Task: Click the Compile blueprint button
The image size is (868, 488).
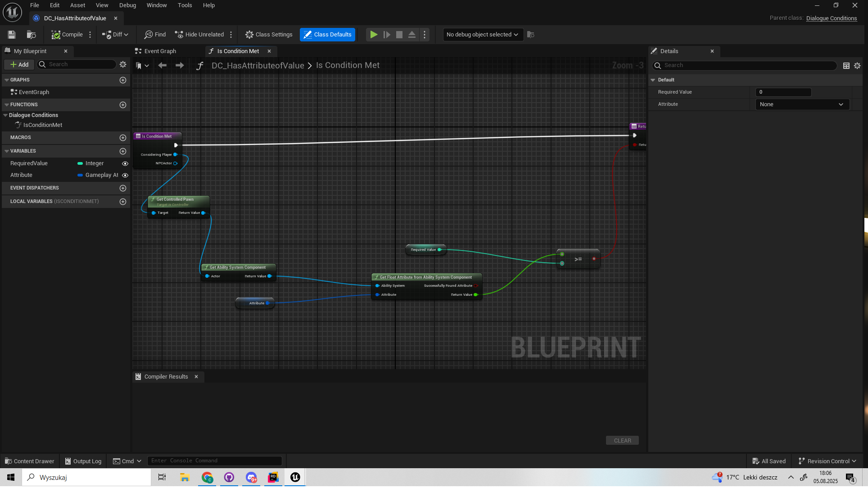Action: click(x=67, y=35)
